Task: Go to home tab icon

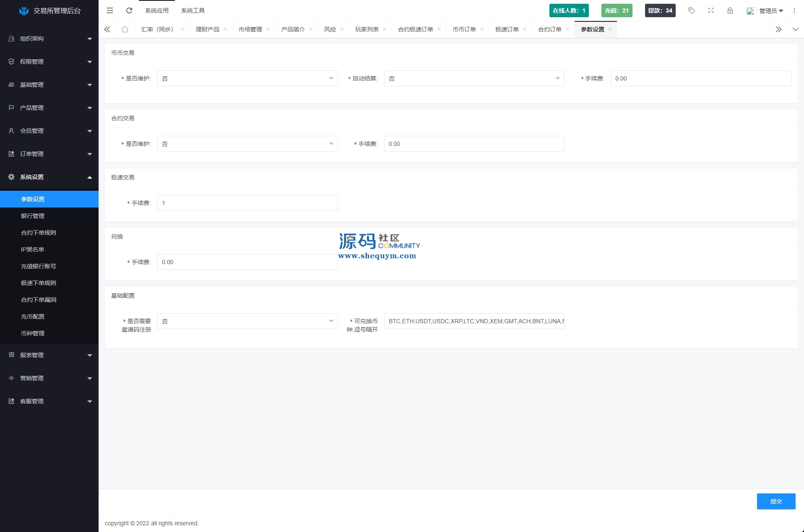Action: click(x=125, y=29)
